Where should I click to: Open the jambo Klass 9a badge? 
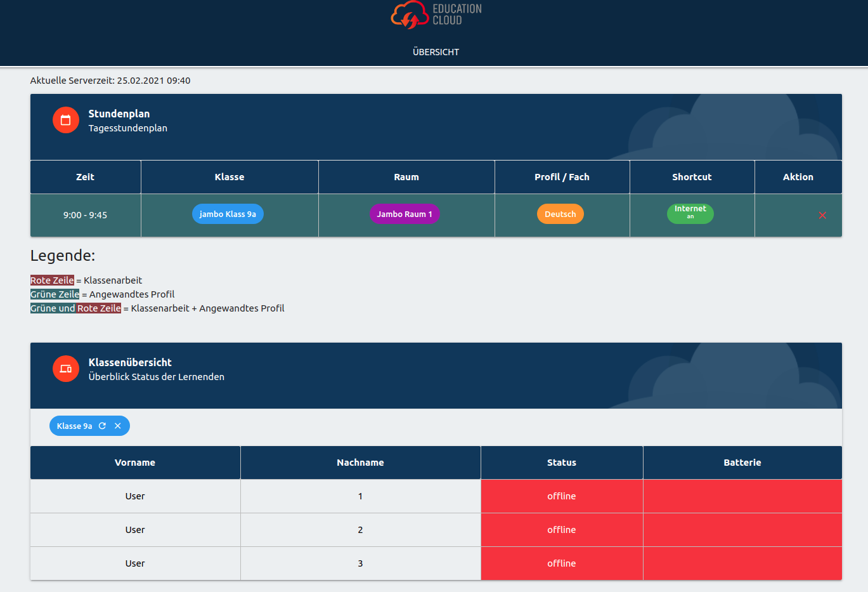tap(228, 214)
